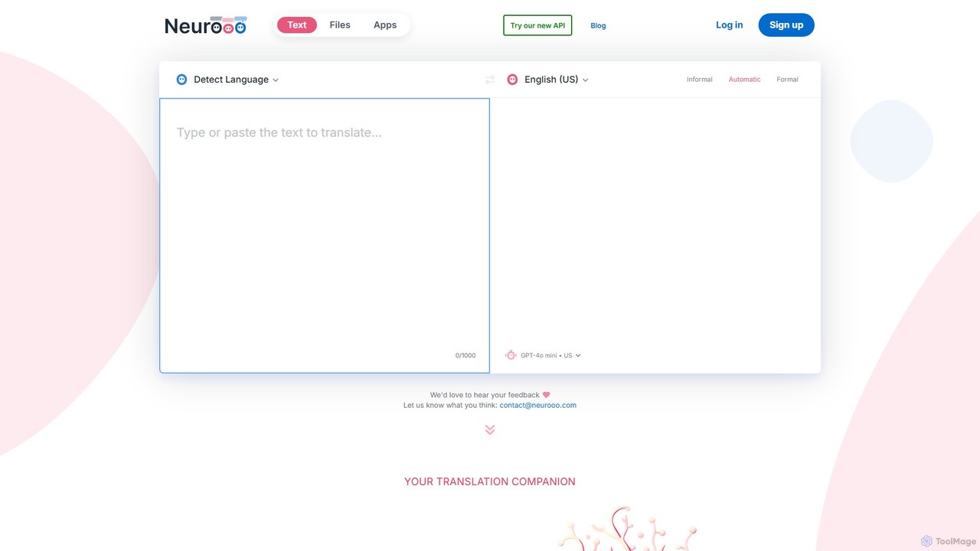Viewport: 980px width, 551px height.
Task: Expand the English (US) target language dropdown
Action: pos(548,80)
